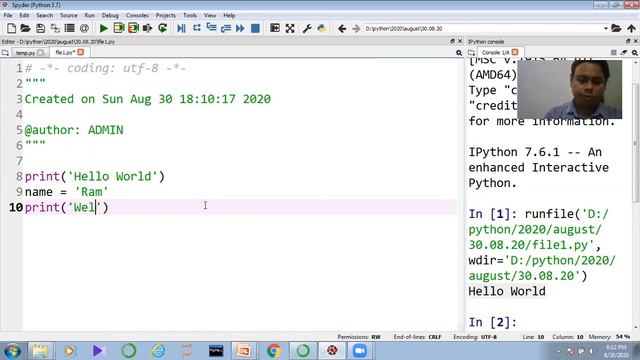This screenshot has width=640, height=360.
Task: Open Internet Explorer from taskbar
Action: coord(158,351)
